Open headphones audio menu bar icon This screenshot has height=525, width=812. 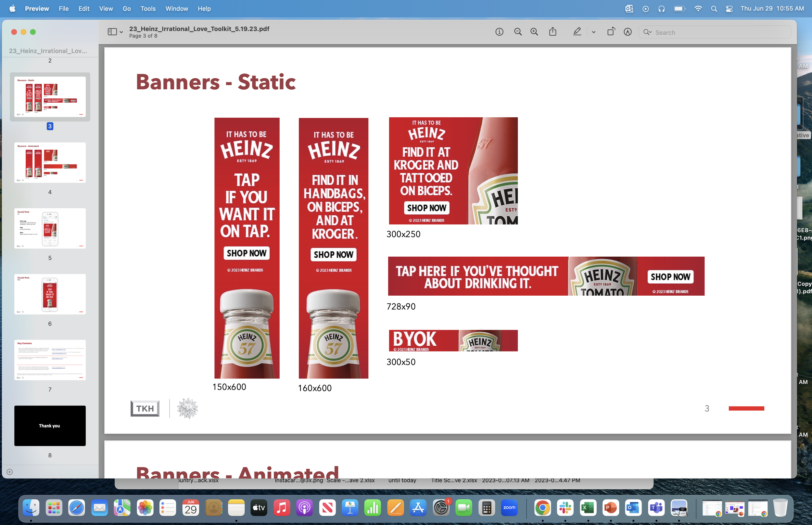click(661, 8)
